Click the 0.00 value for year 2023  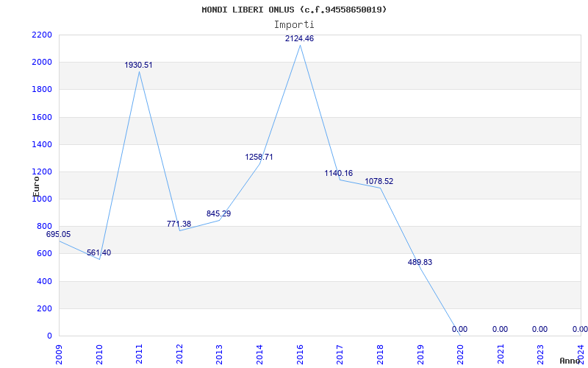click(x=539, y=330)
